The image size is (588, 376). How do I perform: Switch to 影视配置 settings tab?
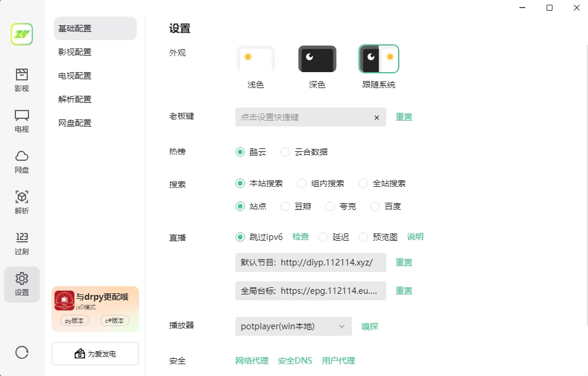click(x=75, y=52)
